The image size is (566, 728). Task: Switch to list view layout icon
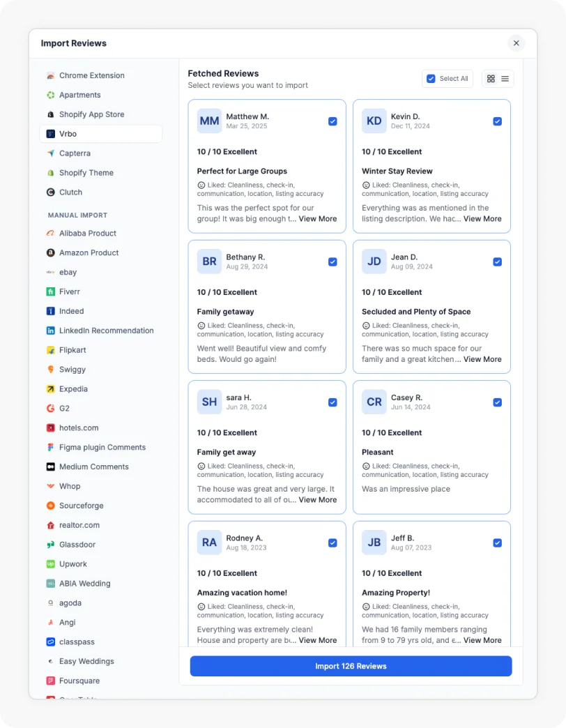(505, 79)
